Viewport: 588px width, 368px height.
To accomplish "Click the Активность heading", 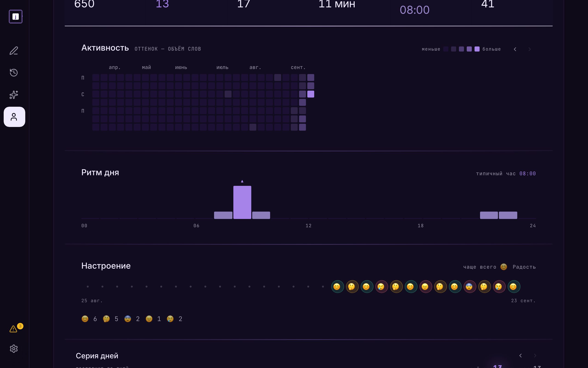I will point(105,48).
